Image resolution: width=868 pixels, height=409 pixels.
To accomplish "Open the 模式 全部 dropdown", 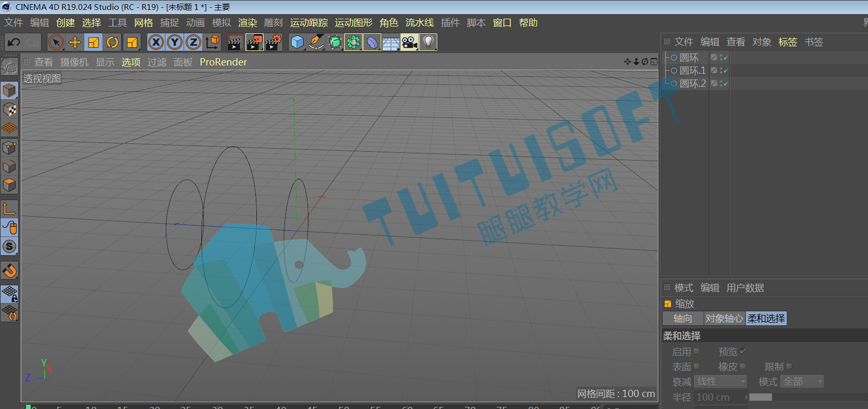I will [802, 381].
